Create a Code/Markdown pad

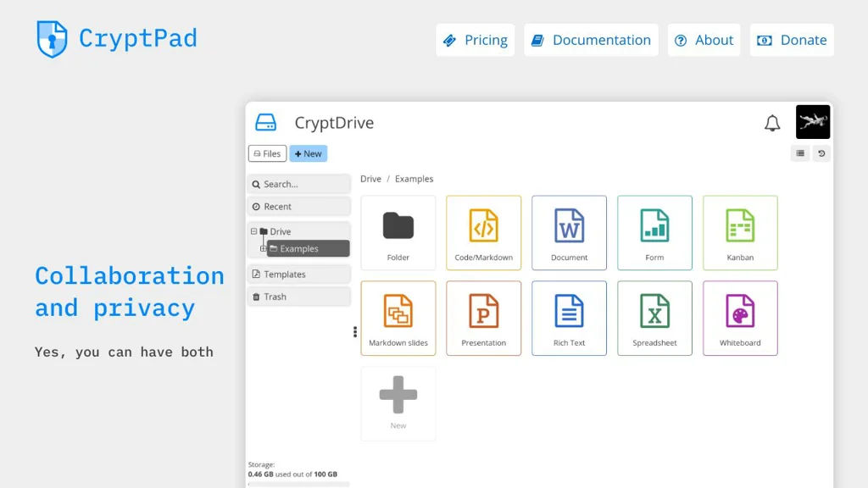[483, 232]
